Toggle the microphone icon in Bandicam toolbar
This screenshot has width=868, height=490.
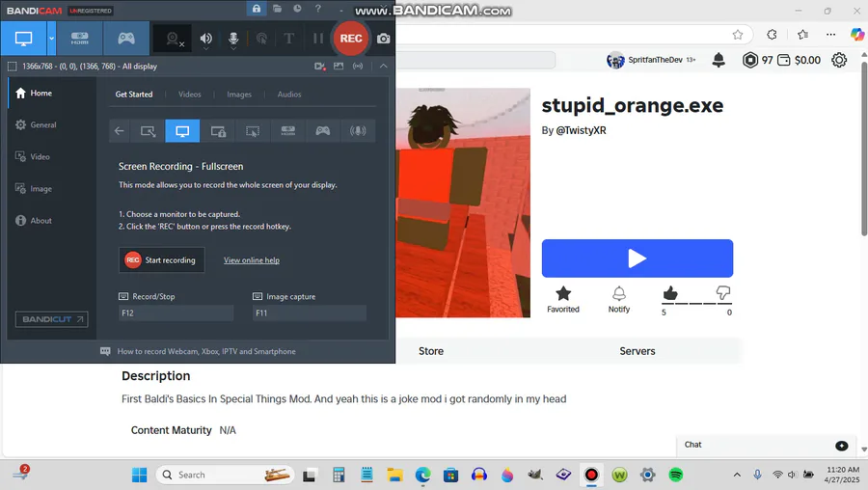pyautogui.click(x=233, y=39)
